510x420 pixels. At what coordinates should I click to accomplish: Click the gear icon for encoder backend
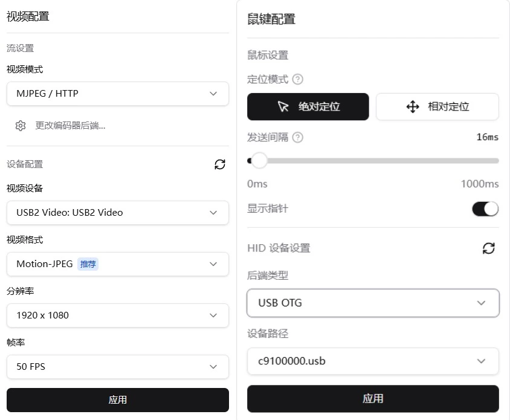tap(21, 126)
